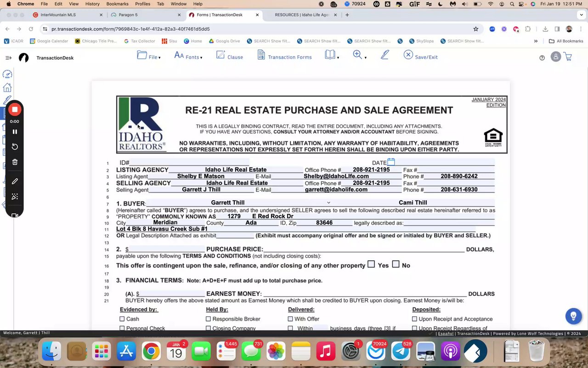Open Messages in the Dock
Screen dimensions: 588x368
click(251, 352)
